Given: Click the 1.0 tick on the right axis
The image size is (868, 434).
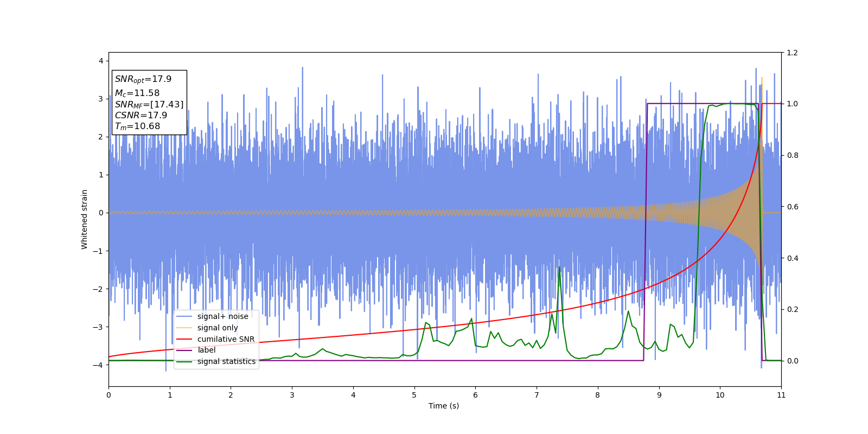Looking at the screenshot, I should [792, 104].
